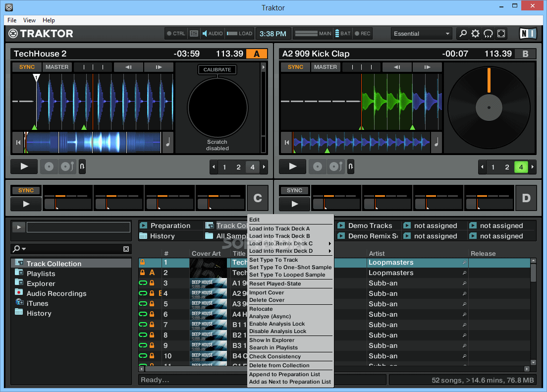Click Deck B CUP button icon
The height and width of the screenshot is (392, 547).
coord(336,167)
